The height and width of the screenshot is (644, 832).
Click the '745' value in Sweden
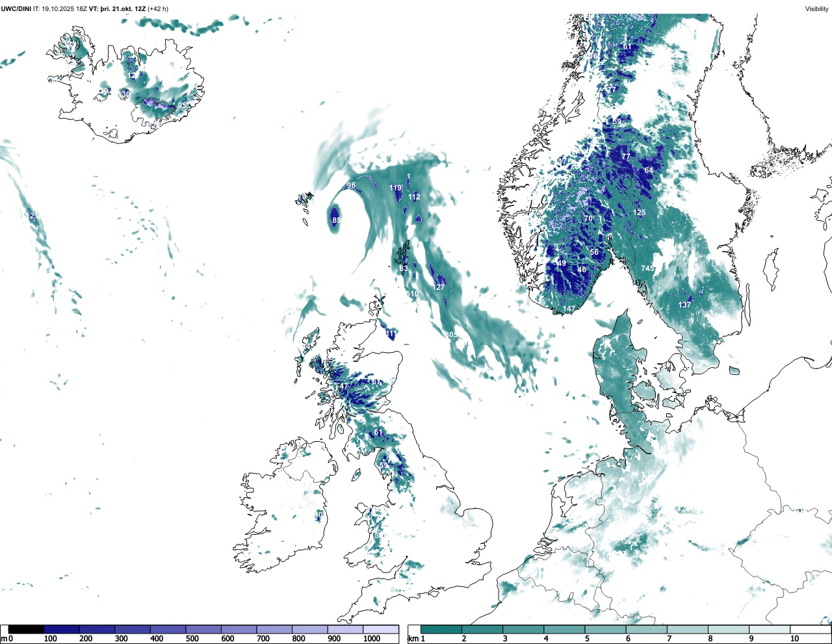pyautogui.click(x=647, y=268)
